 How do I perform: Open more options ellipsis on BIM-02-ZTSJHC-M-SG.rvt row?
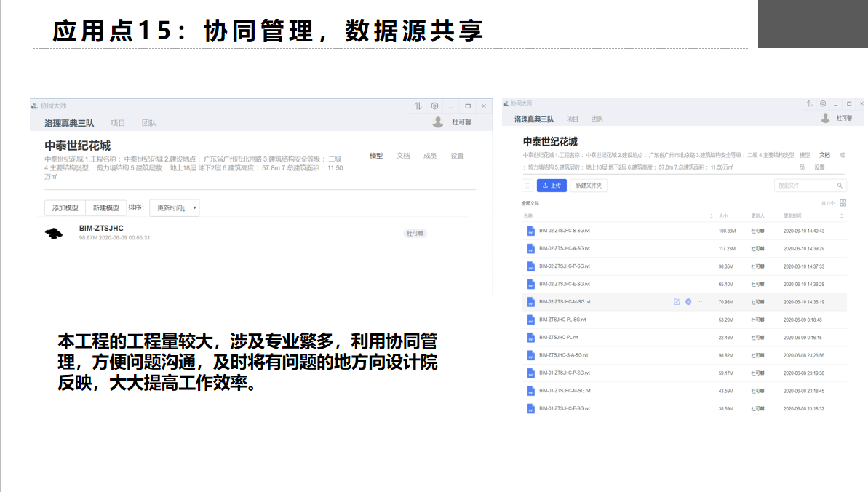point(700,301)
